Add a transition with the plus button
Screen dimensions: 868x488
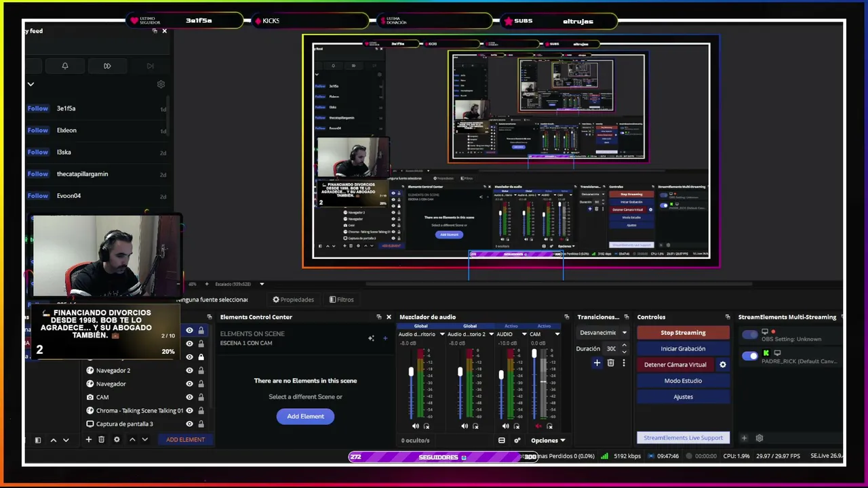(x=597, y=363)
